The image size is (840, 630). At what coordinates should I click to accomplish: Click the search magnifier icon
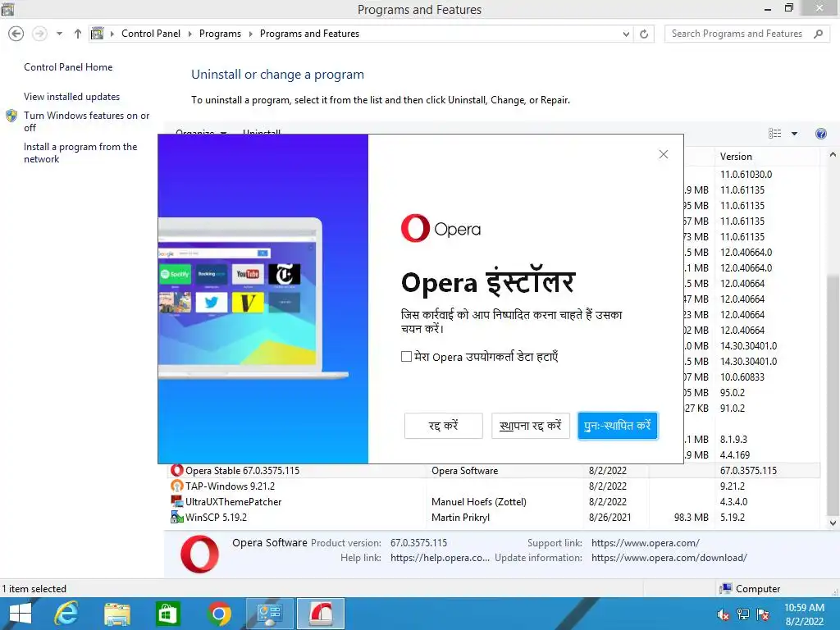click(818, 34)
